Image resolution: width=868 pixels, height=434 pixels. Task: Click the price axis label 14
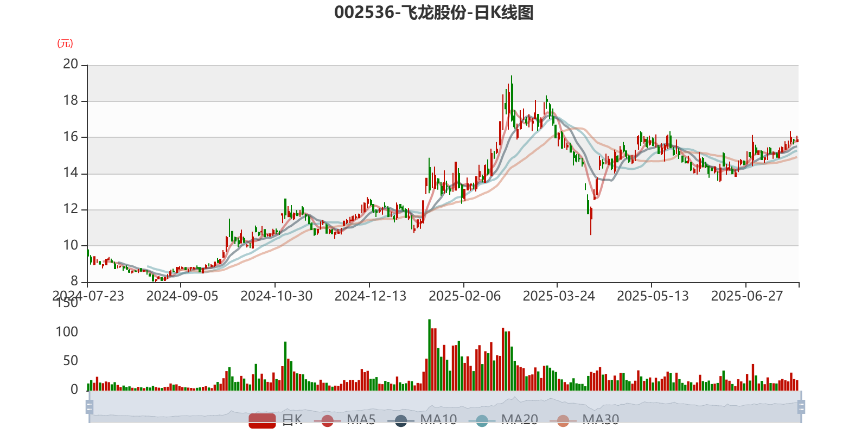71,173
